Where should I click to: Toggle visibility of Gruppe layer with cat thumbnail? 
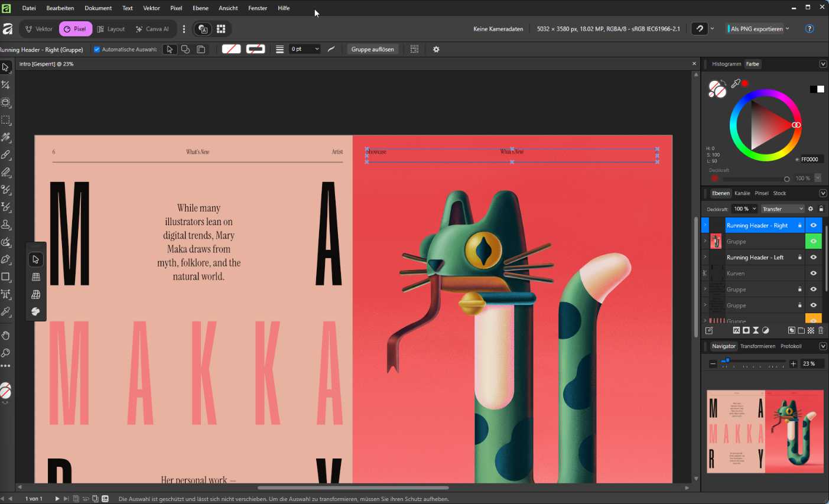[x=814, y=241]
